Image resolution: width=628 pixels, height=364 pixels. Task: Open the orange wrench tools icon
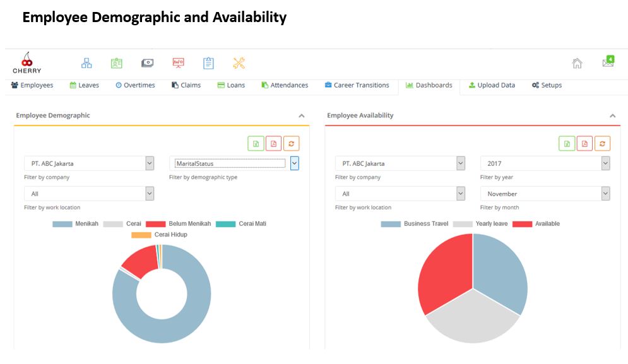click(239, 63)
